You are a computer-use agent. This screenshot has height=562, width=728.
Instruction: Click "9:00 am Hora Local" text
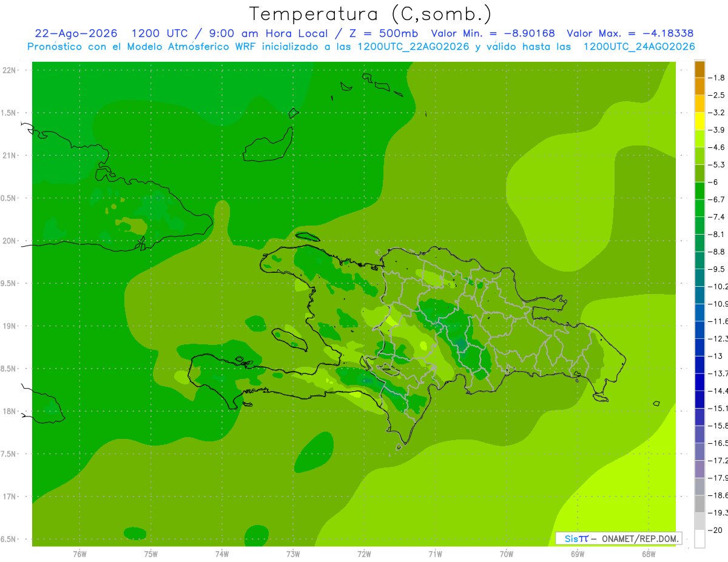click(x=268, y=33)
